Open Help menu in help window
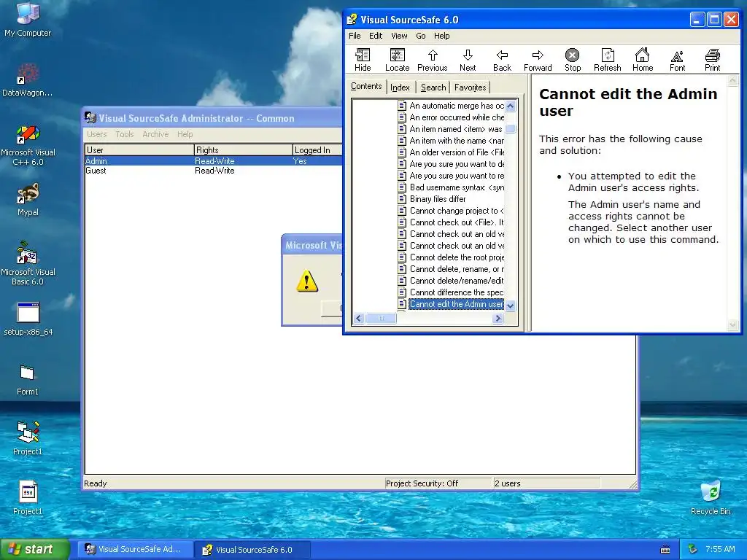 click(441, 36)
